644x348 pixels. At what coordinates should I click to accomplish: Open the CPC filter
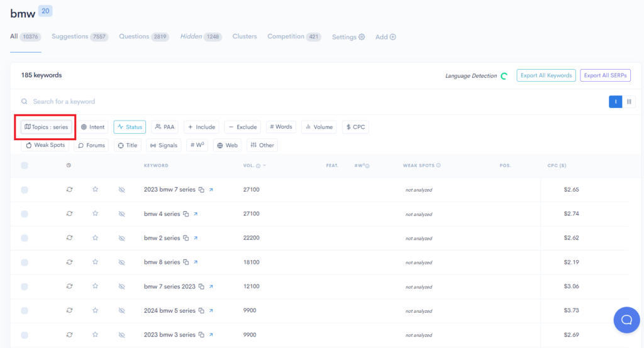(355, 128)
